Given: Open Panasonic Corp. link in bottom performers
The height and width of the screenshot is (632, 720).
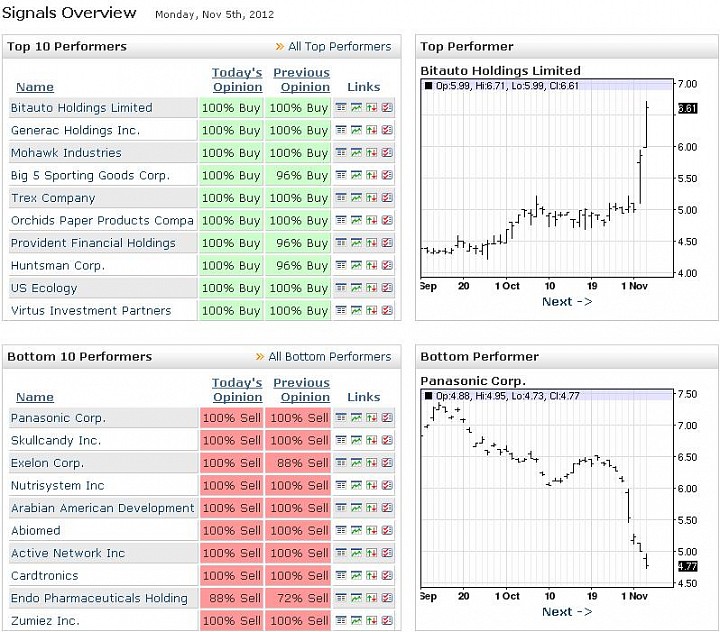Looking at the screenshot, I should click(x=58, y=418).
